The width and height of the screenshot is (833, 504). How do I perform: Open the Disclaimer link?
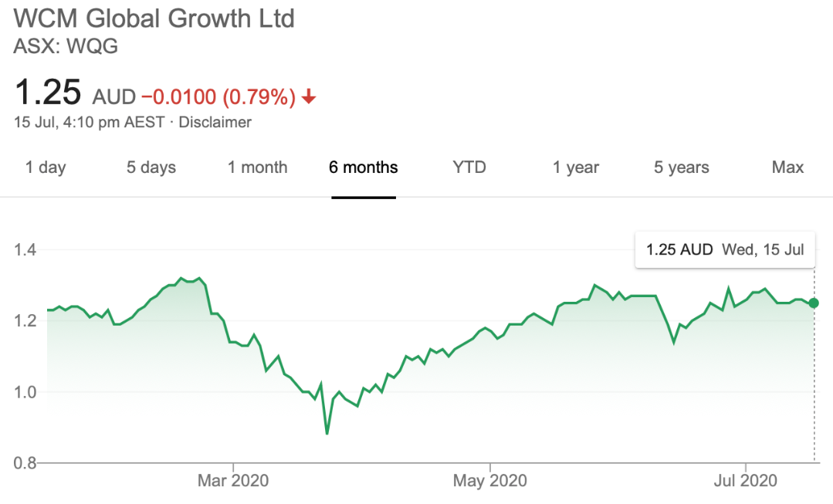[x=215, y=122]
